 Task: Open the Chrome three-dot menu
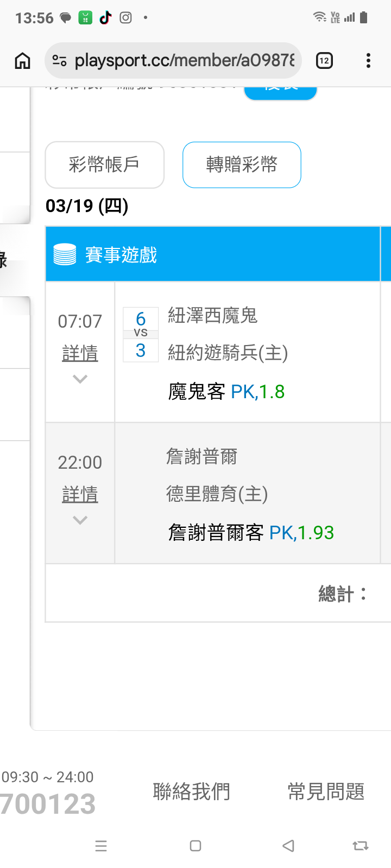coord(368,61)
